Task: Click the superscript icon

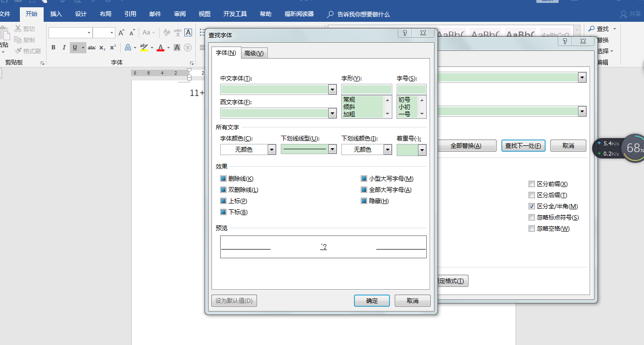Action: pos(112,47)
